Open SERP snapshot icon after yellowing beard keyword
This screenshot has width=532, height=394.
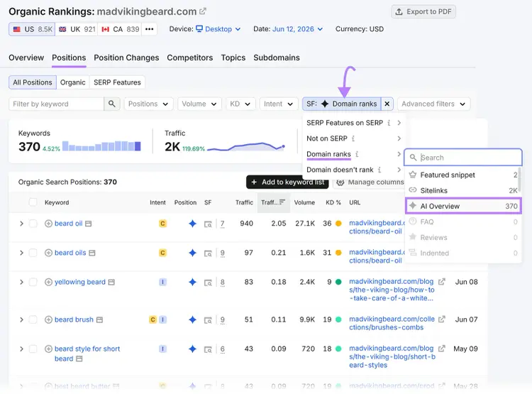(111, 282)
